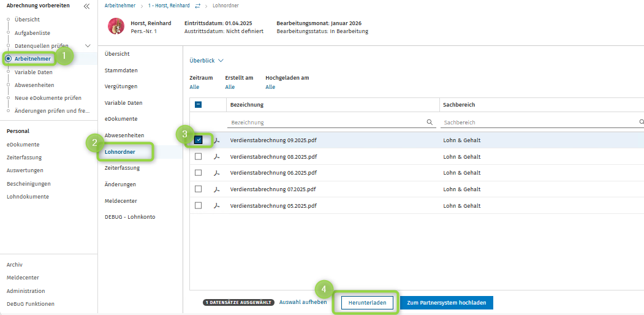This screenshot has width=644, height=315.
Task: Open Änderungen prüfen und freigeben step
Action: [52, 111]
